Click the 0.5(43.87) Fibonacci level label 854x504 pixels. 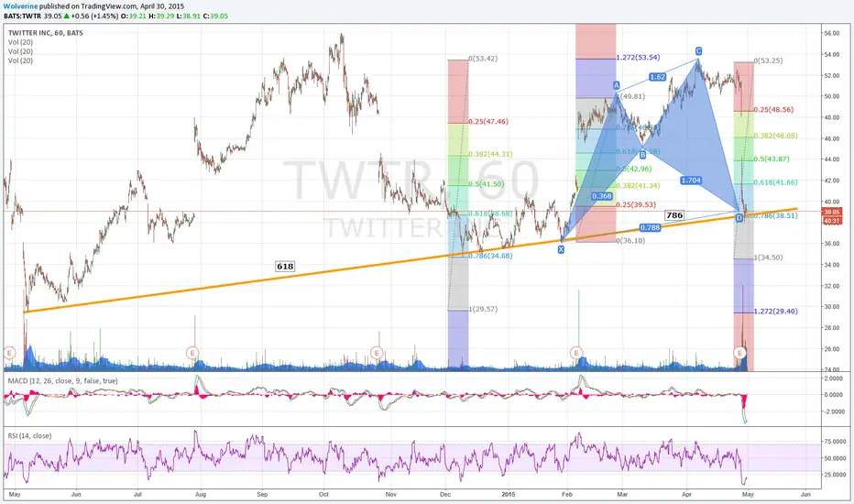[x=772, y=159]
